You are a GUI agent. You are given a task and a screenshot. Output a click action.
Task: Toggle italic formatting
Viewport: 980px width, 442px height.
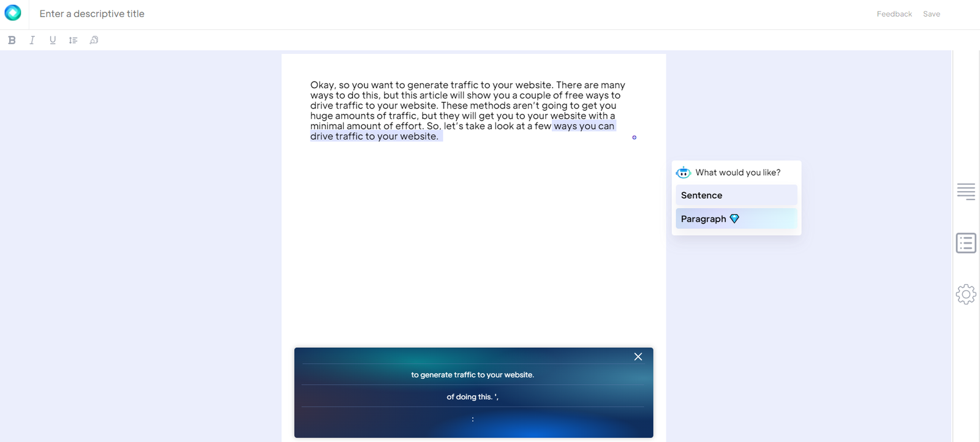coord(32,40)
